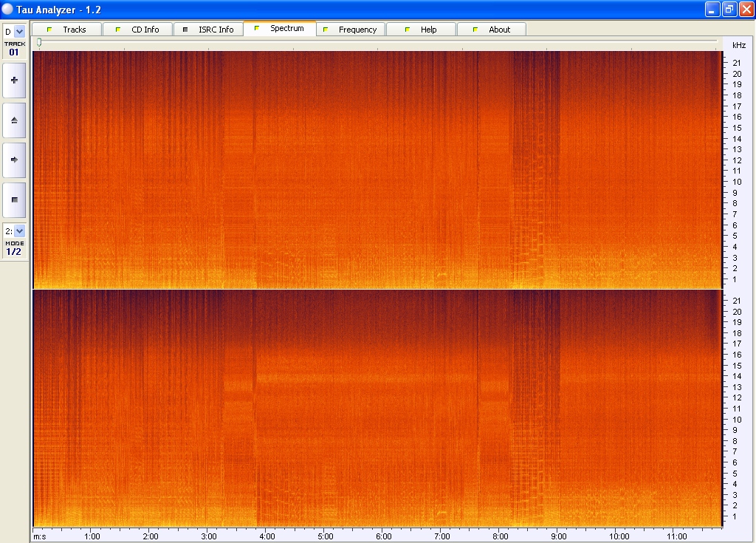Open the CD Info tab
Viewport: 756px width, 543px height.
tap(137, 30)
